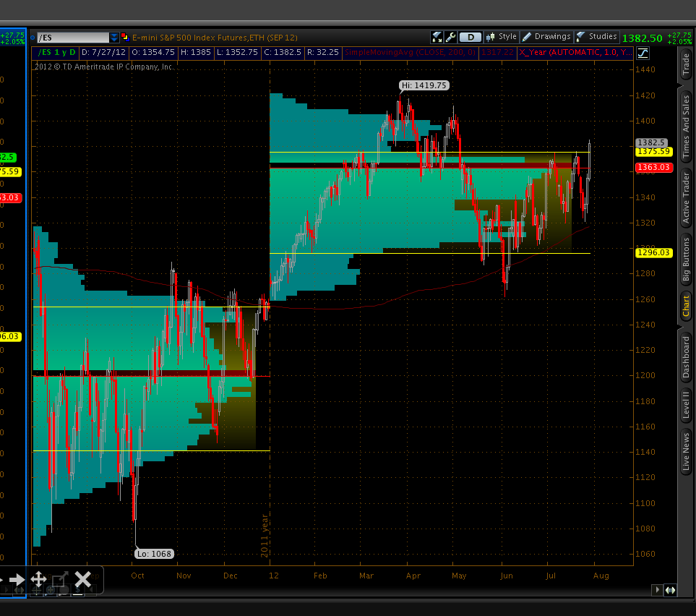Click the overlay pop-out expand icon
This screenshot has width=696, height=616.
(60, 580)
